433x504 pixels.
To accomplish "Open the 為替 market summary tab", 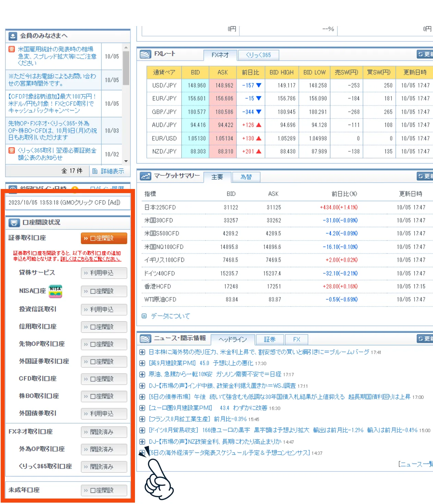I will [246, 177].
